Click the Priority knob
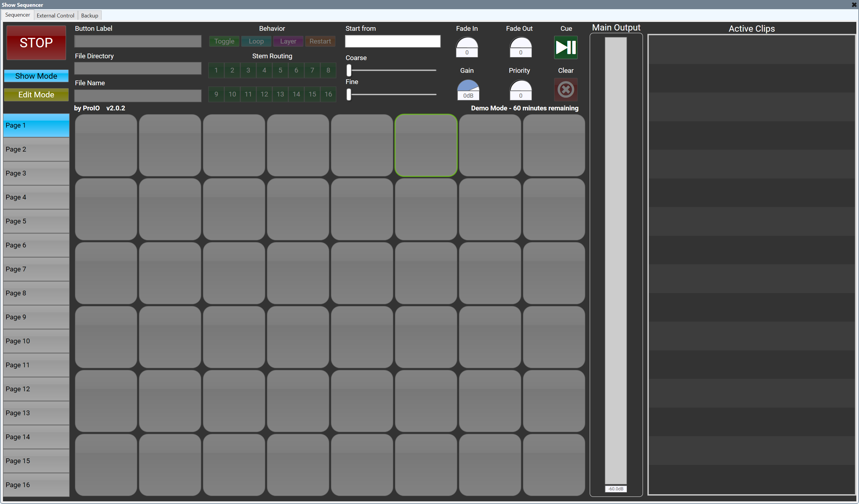 520,89
